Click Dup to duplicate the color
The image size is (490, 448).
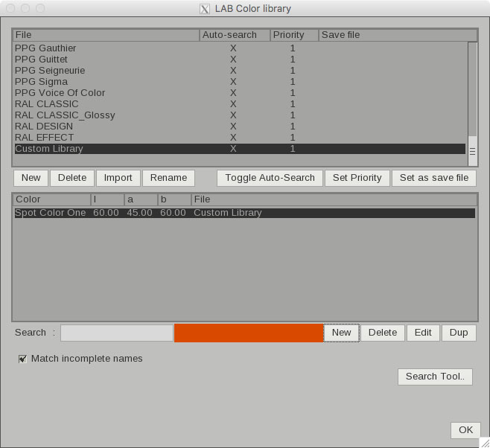(459, 333)
